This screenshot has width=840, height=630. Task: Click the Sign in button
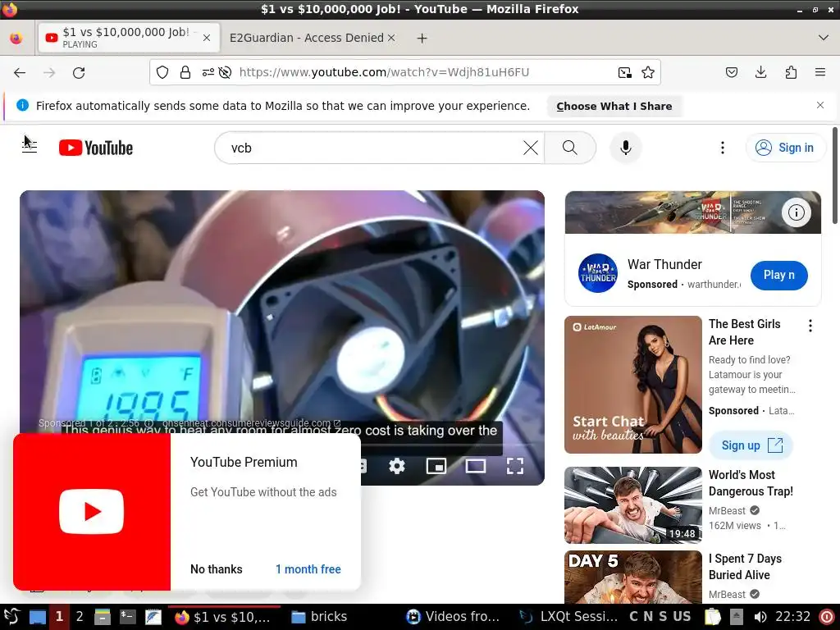point(785,148)
